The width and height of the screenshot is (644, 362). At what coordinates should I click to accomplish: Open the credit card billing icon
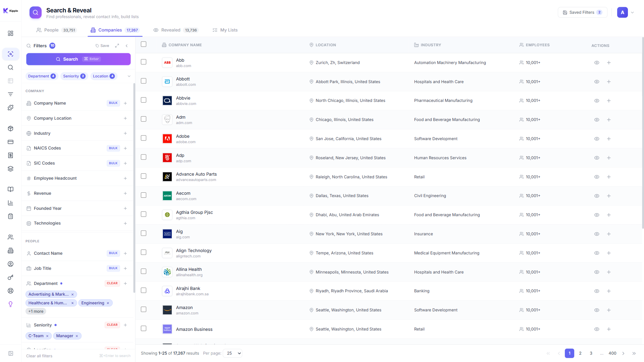coord(10,142)
